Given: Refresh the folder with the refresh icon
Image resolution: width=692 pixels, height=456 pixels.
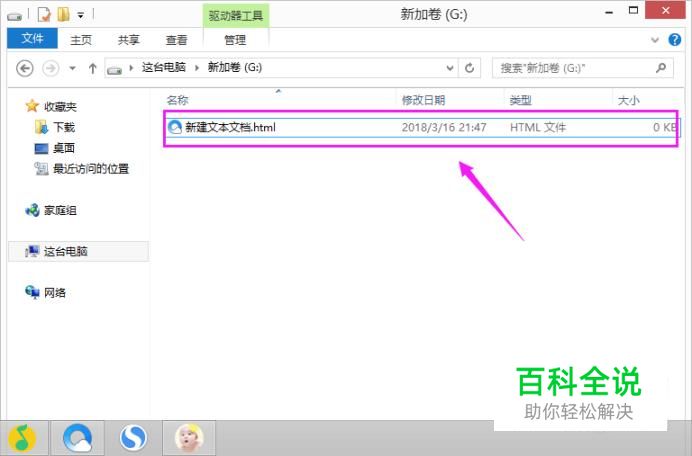Looking at the screenshot, I should pos(470,68).
